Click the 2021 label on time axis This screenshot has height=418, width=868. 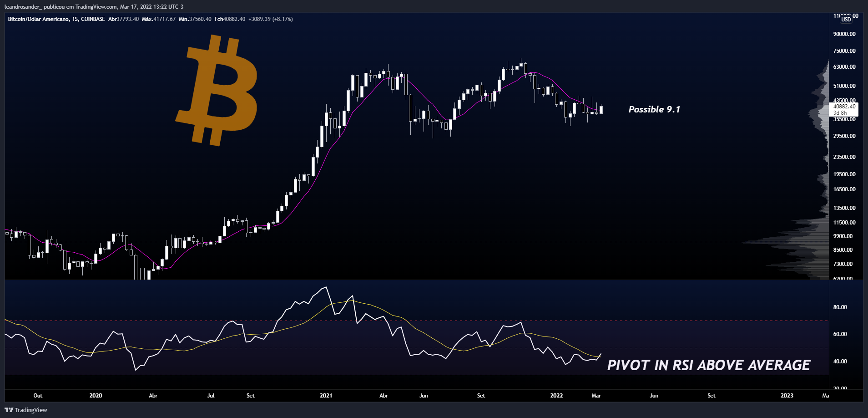tap(326, 396)
